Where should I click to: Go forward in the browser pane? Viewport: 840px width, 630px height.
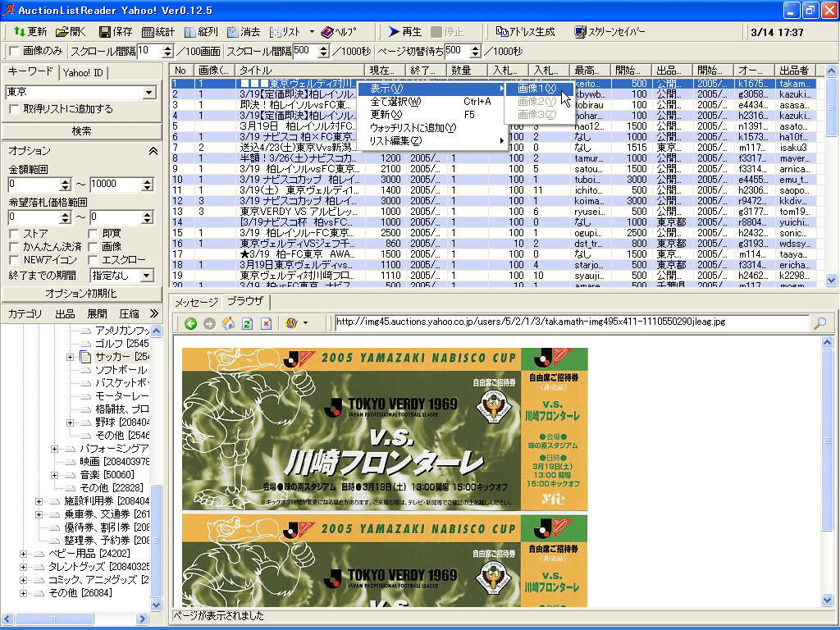coord(209,323)
